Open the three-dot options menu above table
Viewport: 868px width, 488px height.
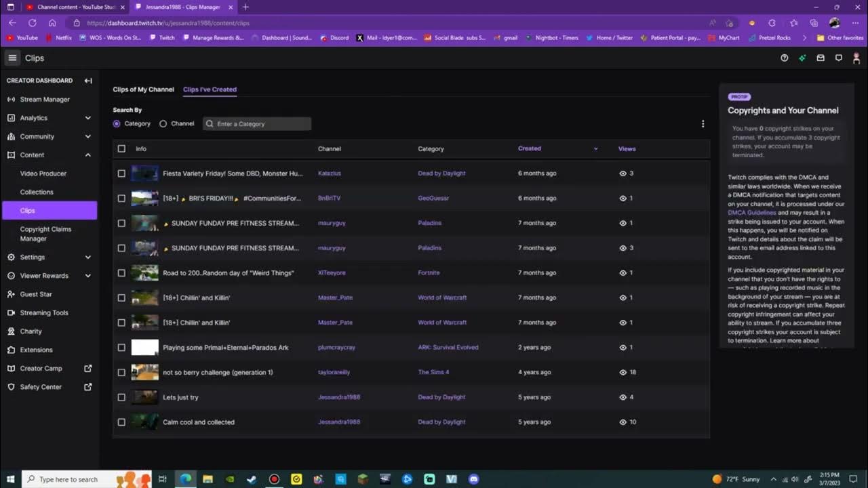point(703,124)
